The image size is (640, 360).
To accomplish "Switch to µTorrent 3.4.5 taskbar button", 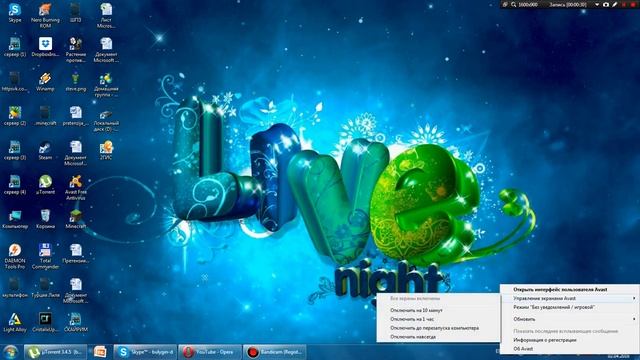I will pos(56,352).
